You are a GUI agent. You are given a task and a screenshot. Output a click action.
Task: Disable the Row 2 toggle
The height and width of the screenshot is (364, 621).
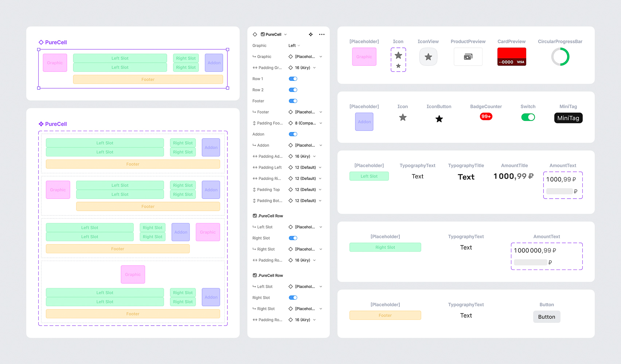[293, 90]
